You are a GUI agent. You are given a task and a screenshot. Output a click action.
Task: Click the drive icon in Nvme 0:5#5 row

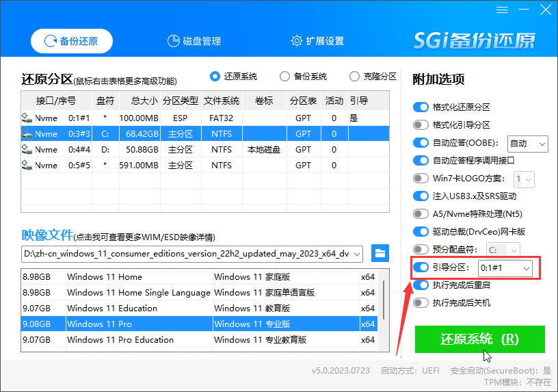[27, 165]
